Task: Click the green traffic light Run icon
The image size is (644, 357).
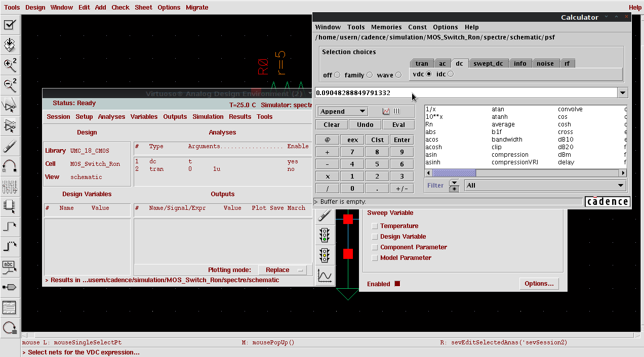Action: click(325, 235)
